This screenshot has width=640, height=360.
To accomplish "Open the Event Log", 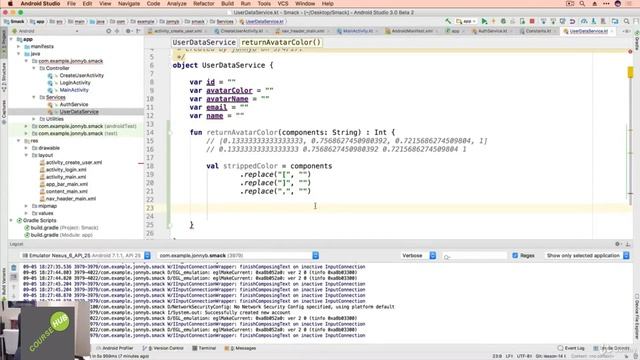I will click(571, 348).
